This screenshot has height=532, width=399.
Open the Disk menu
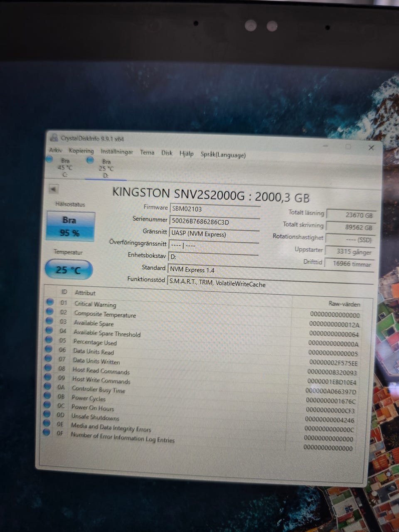coord(167,153)
